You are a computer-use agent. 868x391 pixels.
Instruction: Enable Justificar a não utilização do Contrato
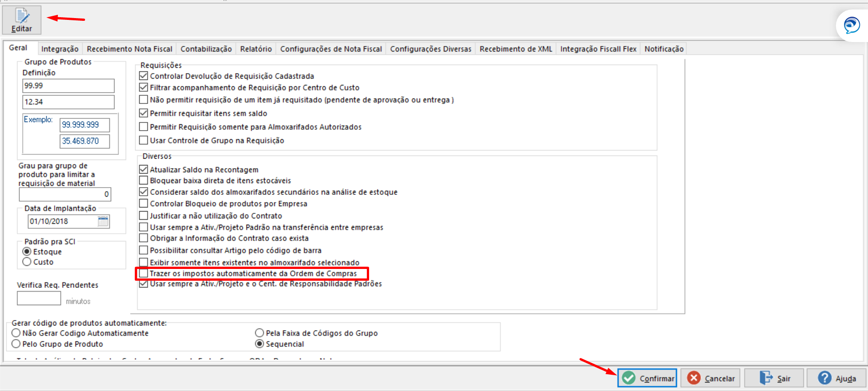click(144, 216)
